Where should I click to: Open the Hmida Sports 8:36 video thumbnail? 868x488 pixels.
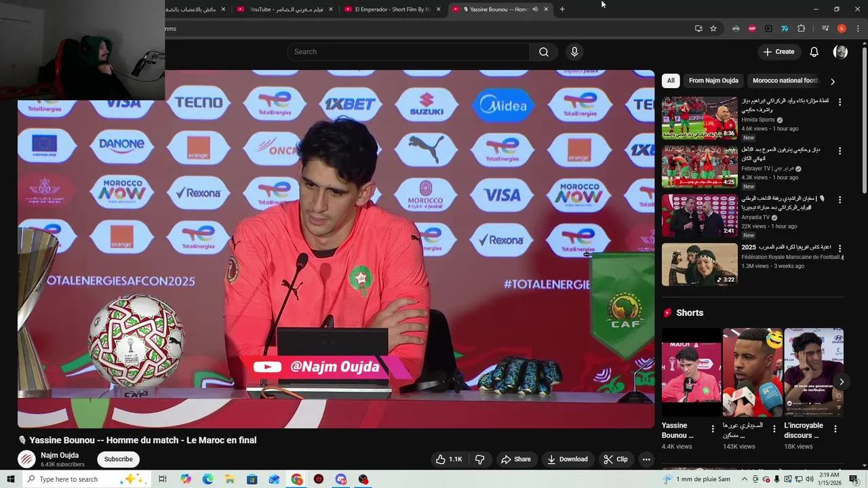(699, 118)
